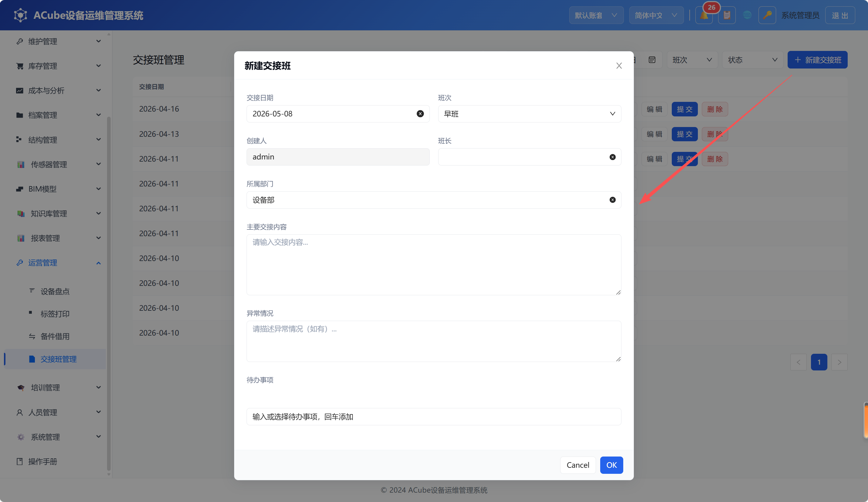Click the key icon in header

click(767, 15)
